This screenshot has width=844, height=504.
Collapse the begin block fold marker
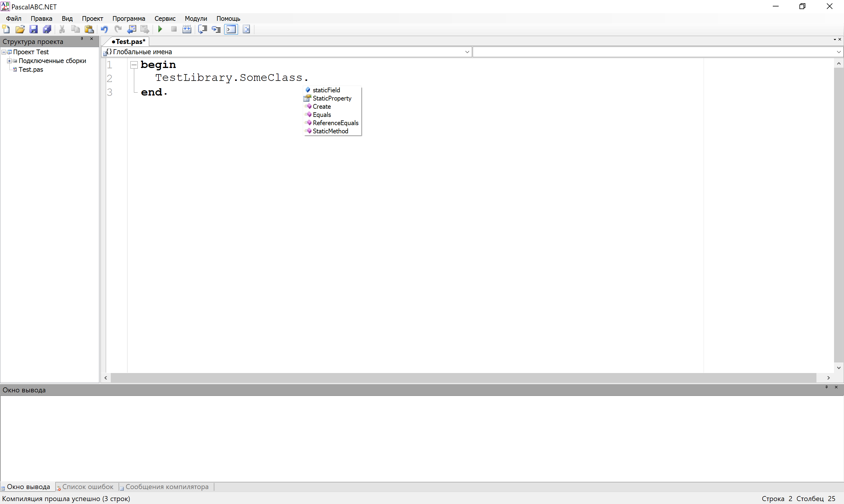(134, 64)
